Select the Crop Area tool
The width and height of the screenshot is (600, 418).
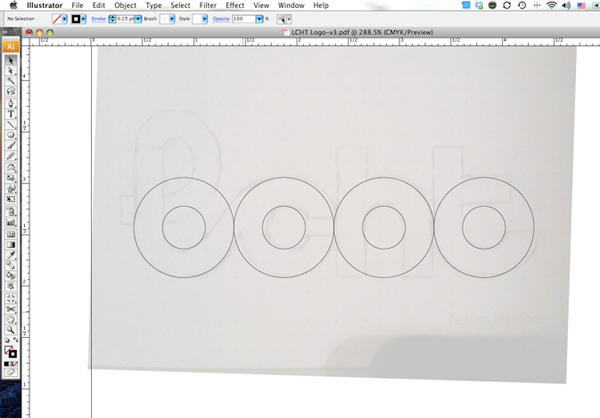coord(11,298)
